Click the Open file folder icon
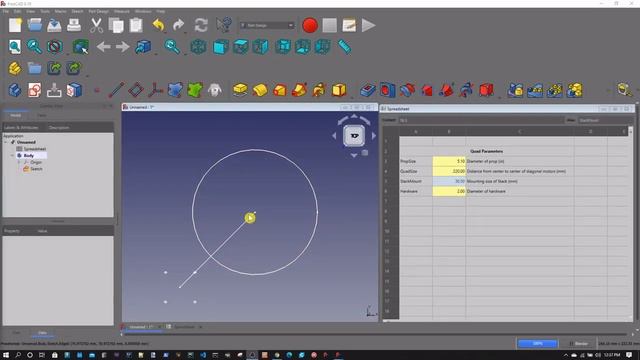The width and height of the screenshot is (640, 360). [x=35, y=25]
